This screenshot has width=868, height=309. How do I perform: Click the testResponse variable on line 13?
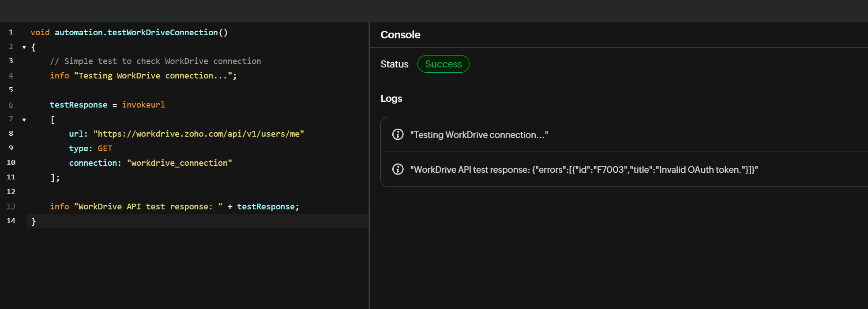[266, 207]
